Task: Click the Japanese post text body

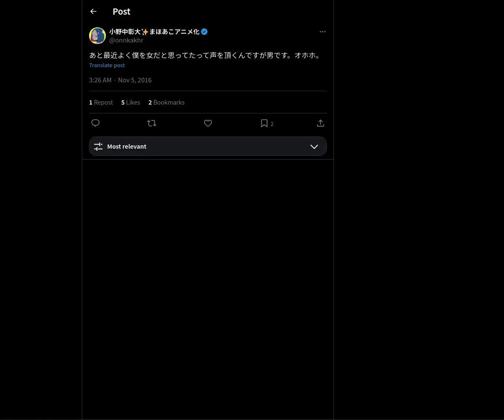Action: click(x=205, y=55)
